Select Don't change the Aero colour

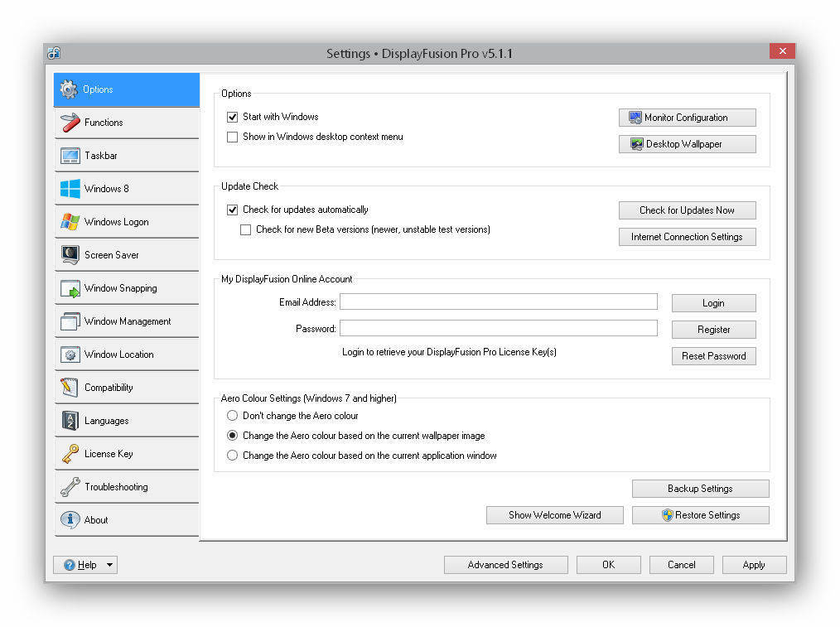[x=232, y=416]
